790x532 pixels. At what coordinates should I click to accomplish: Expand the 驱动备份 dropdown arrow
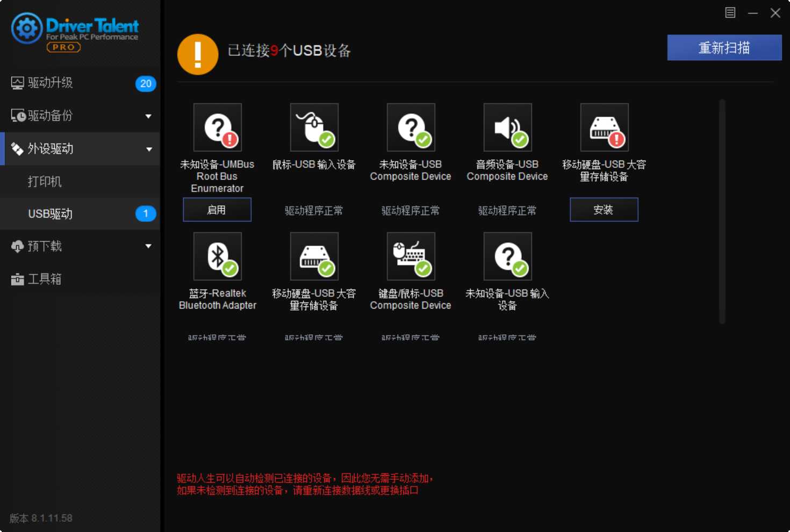[x=148, y=116]
